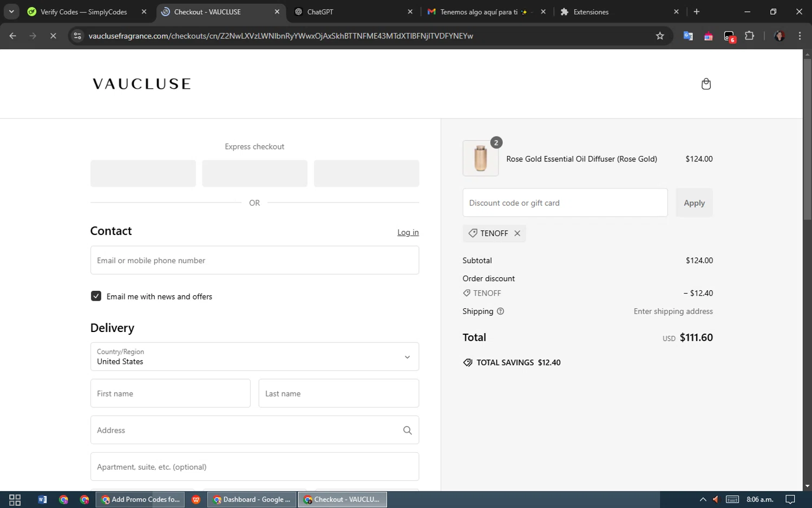Remove the TENOFF discount code tag

click(518, 233)
